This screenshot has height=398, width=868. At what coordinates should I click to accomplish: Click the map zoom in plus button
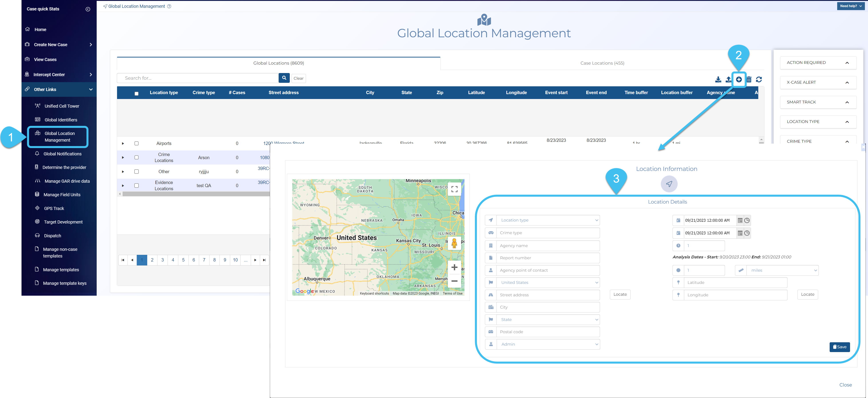point(454,267)
